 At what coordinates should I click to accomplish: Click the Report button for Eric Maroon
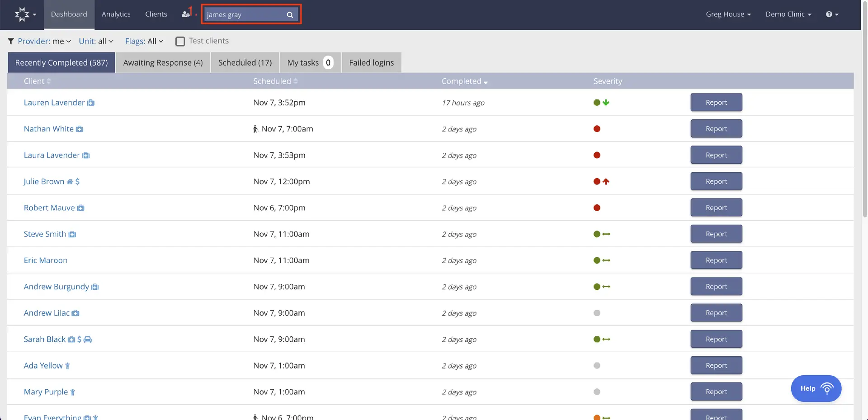[716, 260]
